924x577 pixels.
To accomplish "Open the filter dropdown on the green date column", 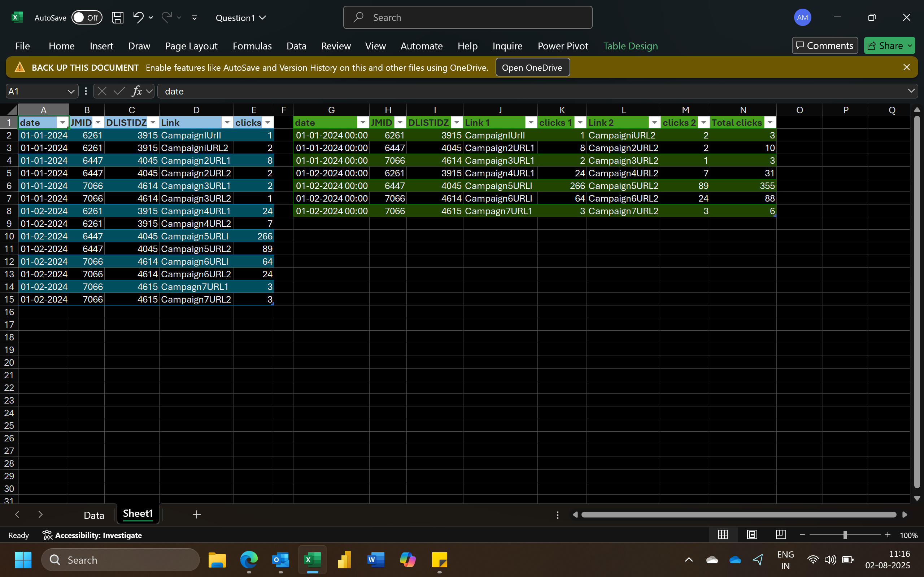I will [362, 123].
